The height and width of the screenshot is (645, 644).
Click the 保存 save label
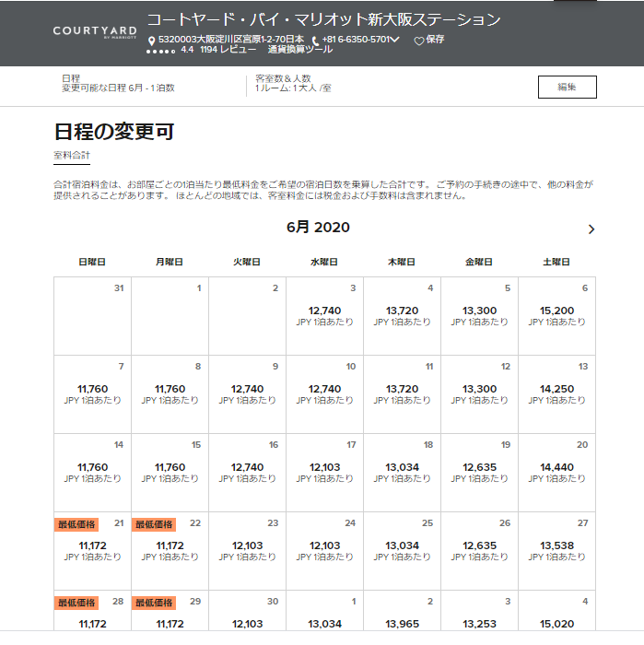tap(435, 40)
